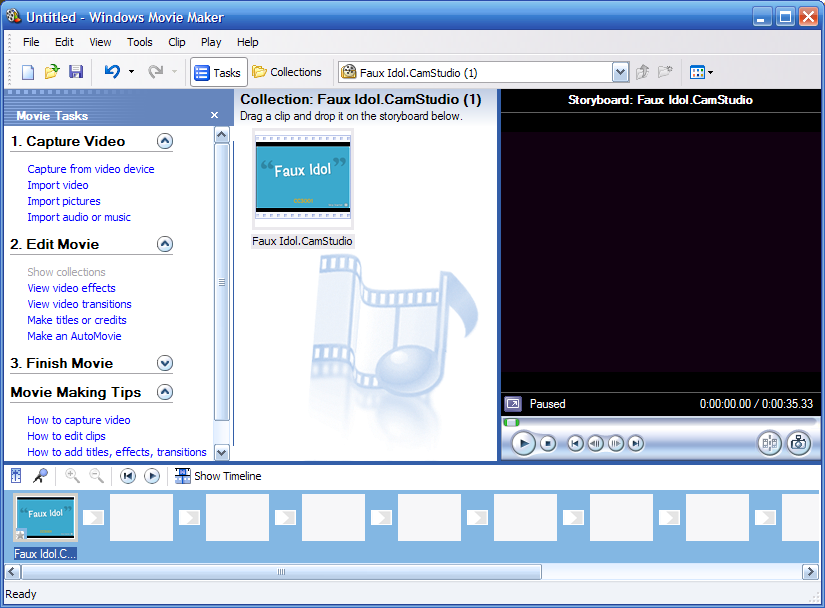The width and height of the screenshot is (825, 608).
Task: Click the first transition cell after Faux Idol clip
Action: (x=93, y=518)
